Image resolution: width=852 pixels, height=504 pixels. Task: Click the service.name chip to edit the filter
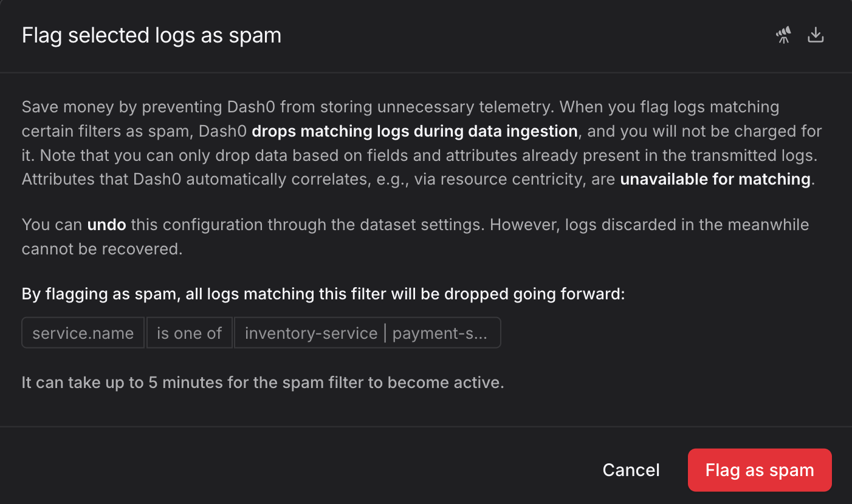pos(83,332)
